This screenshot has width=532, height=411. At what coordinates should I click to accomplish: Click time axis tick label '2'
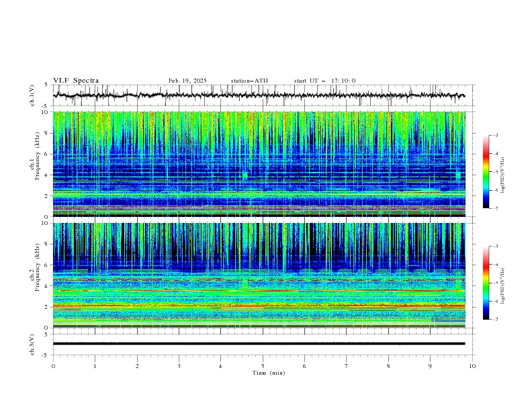(x=137, y=366)
